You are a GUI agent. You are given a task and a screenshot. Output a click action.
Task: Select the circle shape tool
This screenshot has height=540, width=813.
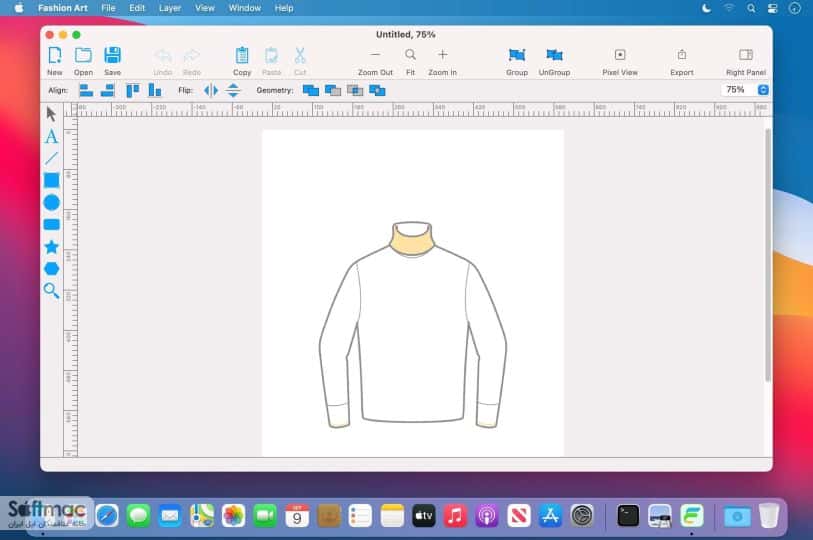[x=51, y=202]
